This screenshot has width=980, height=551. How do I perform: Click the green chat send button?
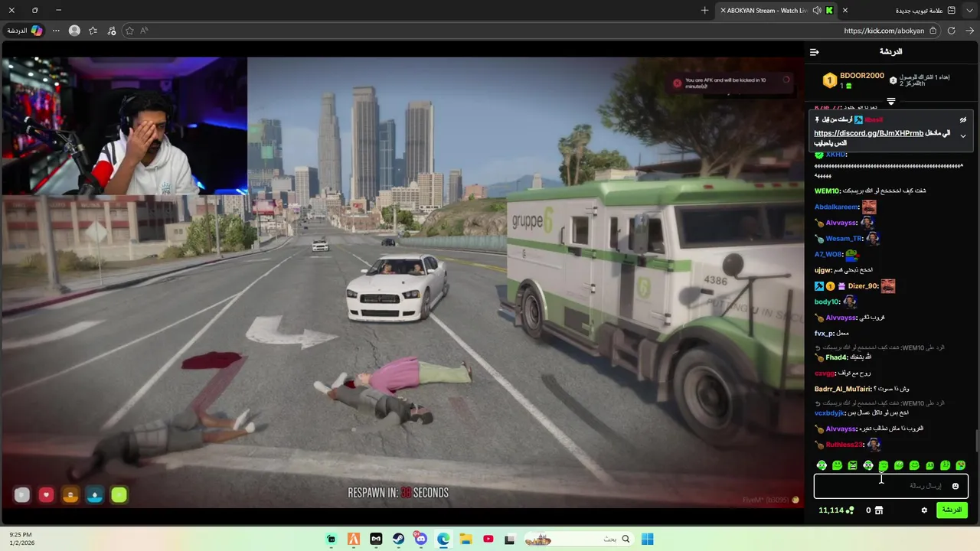(x=952, y=510)
